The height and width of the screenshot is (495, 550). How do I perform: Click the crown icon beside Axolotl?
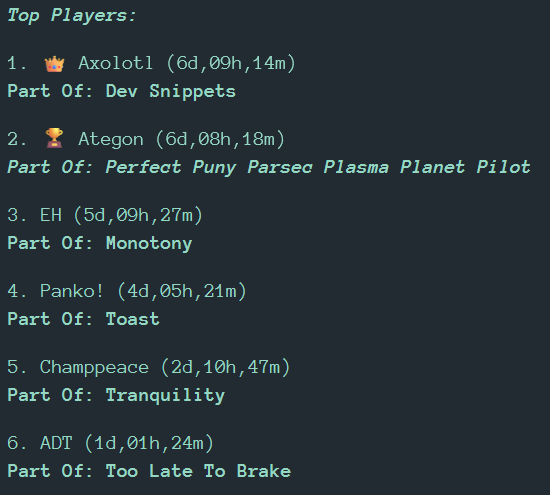(x=54, y=64)
